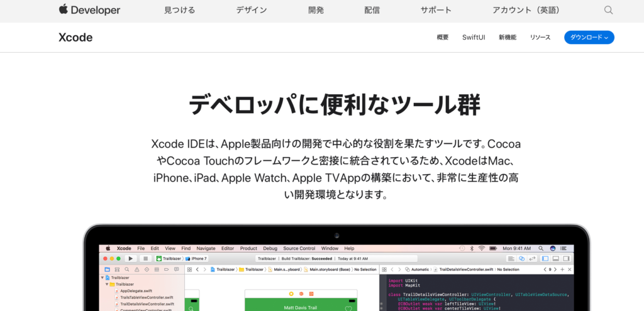The image size is (644, 311).
Task: Click the search magnifier in top nav
Action: (x=609, y=10)
